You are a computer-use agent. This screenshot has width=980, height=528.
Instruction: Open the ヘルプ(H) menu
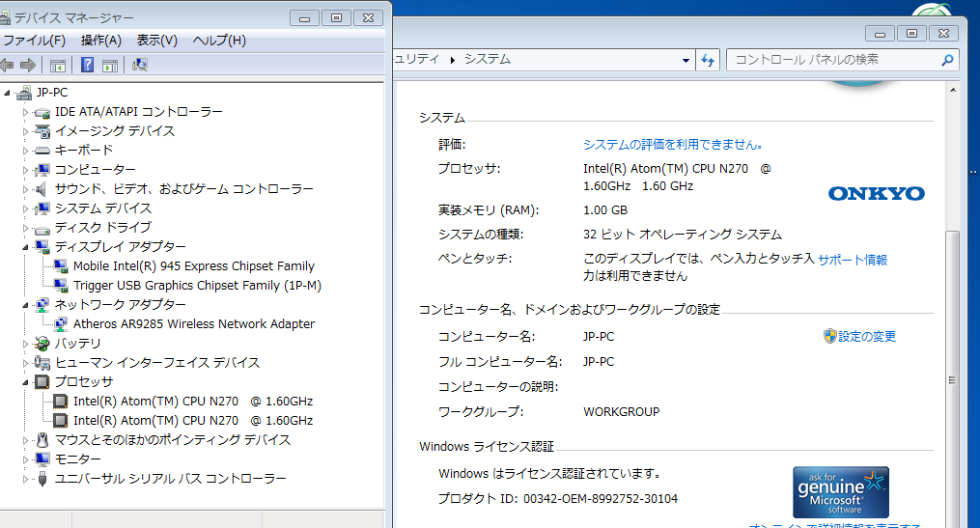219,41
